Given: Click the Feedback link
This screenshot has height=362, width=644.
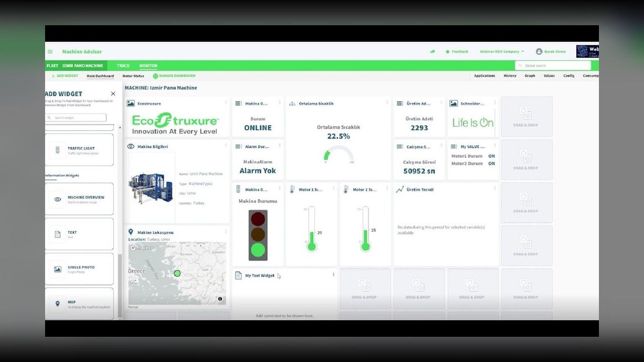Looking at the screenshot, I should coord(460,51).
